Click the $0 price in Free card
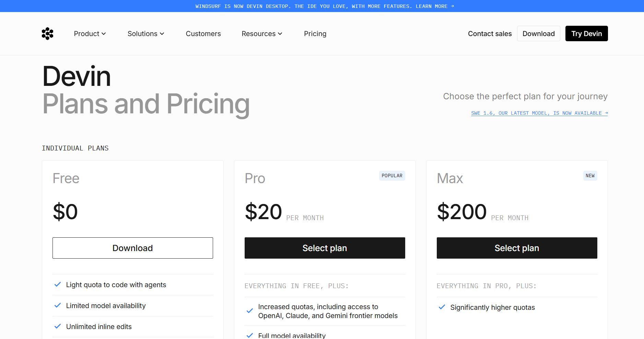This screenshot has width=644, height=339. 65,212
